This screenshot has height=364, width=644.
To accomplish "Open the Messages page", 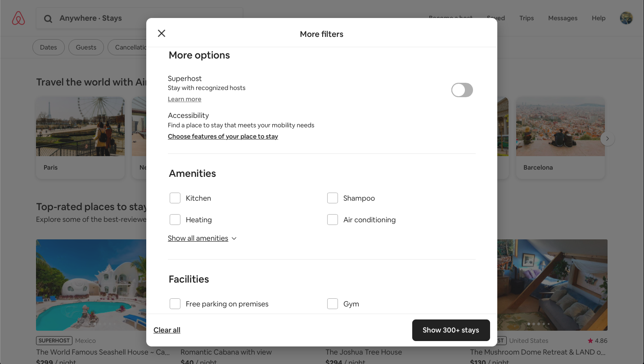I will click(x=563, y=18).
